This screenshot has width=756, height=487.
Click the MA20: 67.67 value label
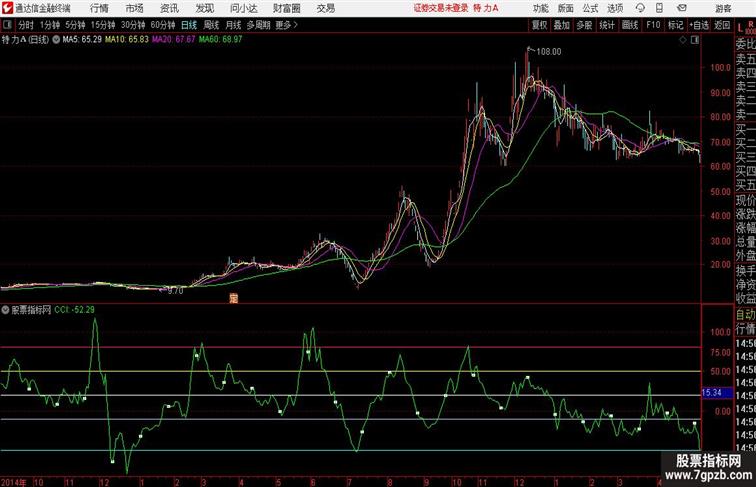174,40
